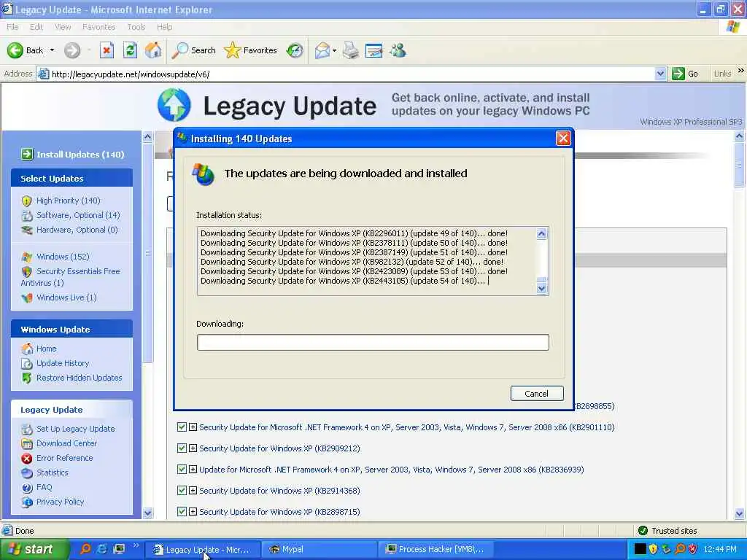
Task: Expand the Links toolbar chevron
Action: pyautogui.click(x=740, y=71)
